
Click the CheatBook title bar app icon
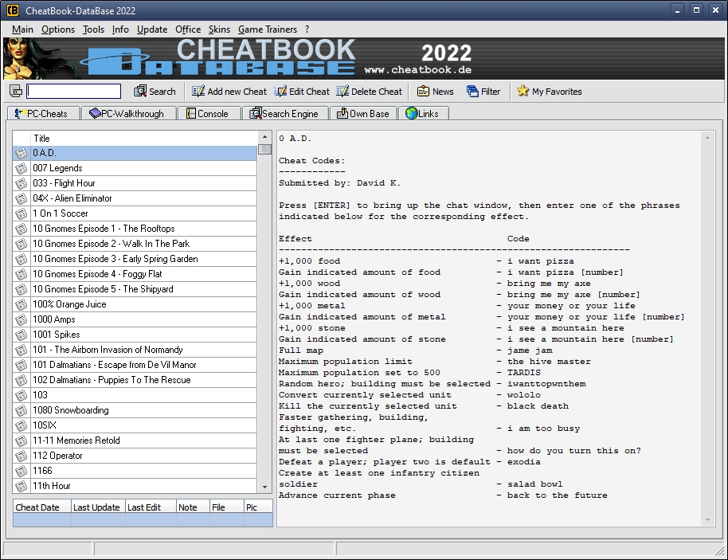click(13, 10)
